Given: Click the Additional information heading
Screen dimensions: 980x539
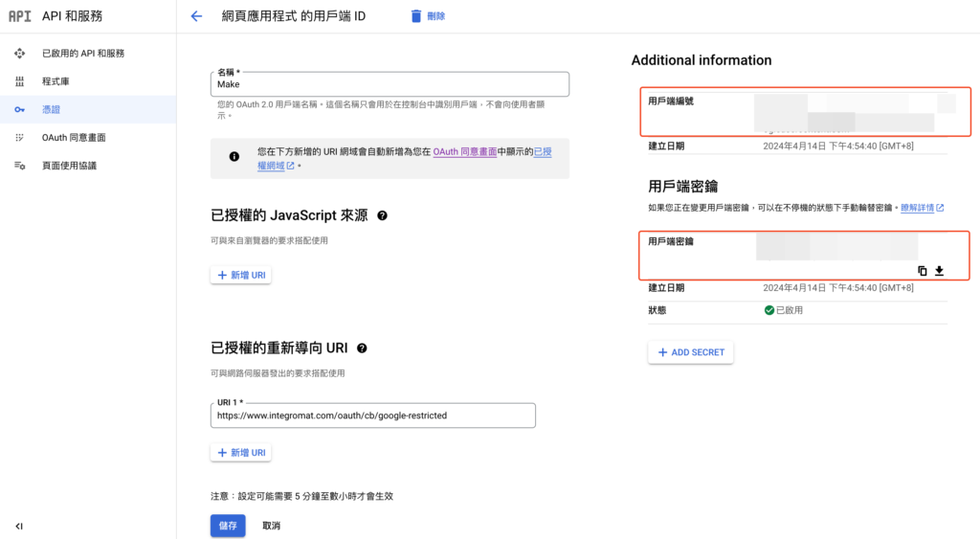Looking at the screenshot, I should tap(702, 60).
